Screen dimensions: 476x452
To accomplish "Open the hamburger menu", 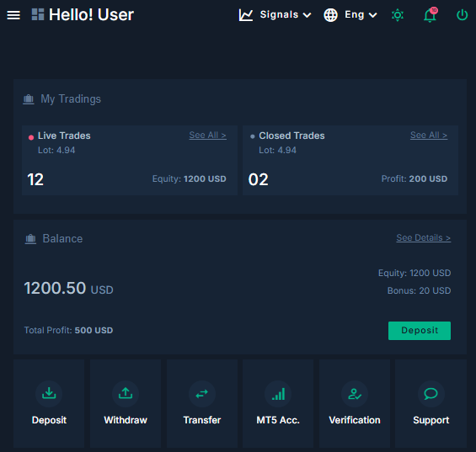I will pos(13,15).
